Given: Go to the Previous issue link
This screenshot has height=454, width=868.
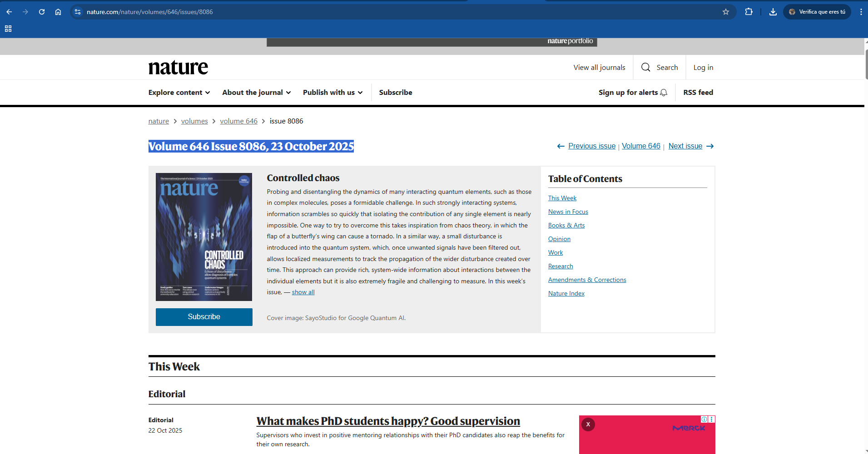Looking at the screenshot, I should click(x=591, y=146).
